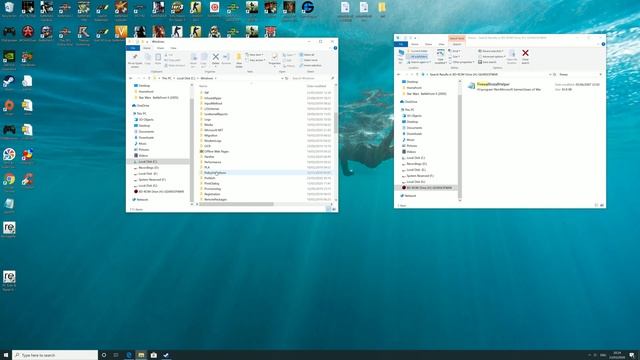The image size is (640, 360).
Task: Open Other properties dropdown in search ribbon
Action: click(x=462, y=62)
